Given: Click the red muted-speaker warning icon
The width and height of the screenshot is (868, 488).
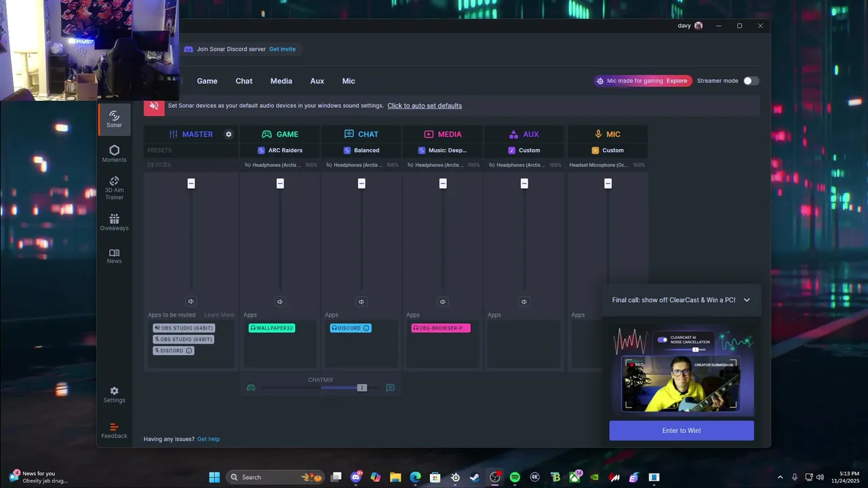Looking at the screenshot, I should [154, 106].
